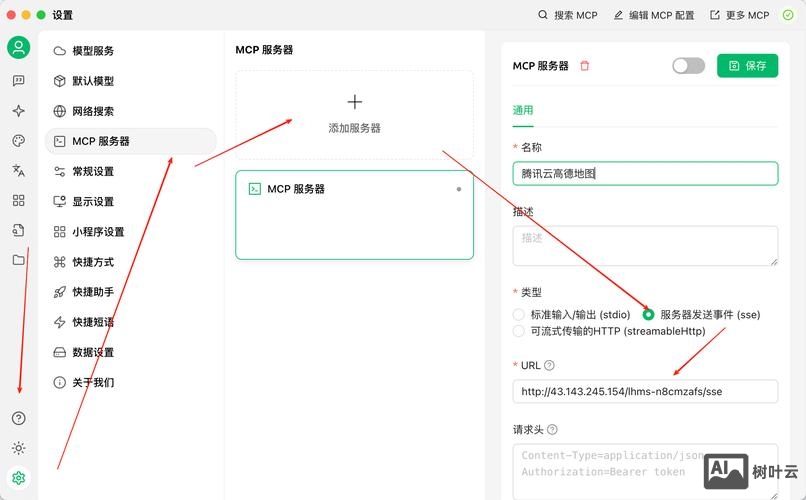Select 服务器发送事件 (sse) radio option
806x500 pixels.
click(x=648, y=314)
